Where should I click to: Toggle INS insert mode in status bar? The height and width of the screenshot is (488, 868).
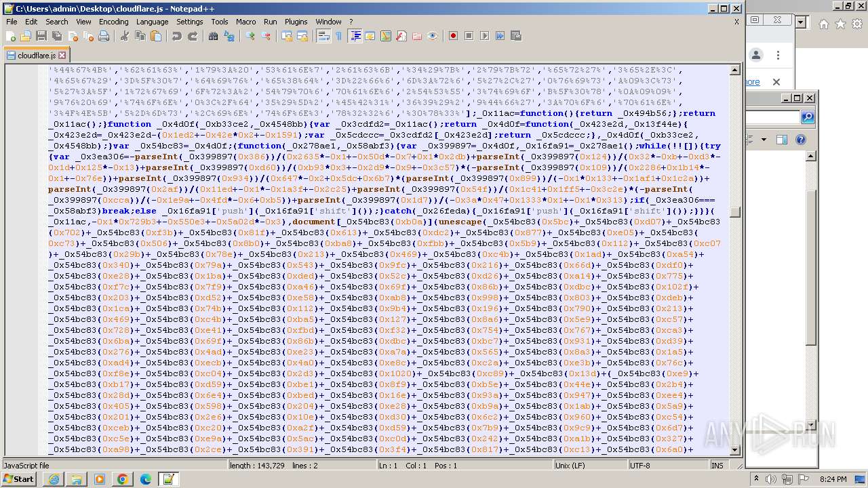[x=717, y=466]
